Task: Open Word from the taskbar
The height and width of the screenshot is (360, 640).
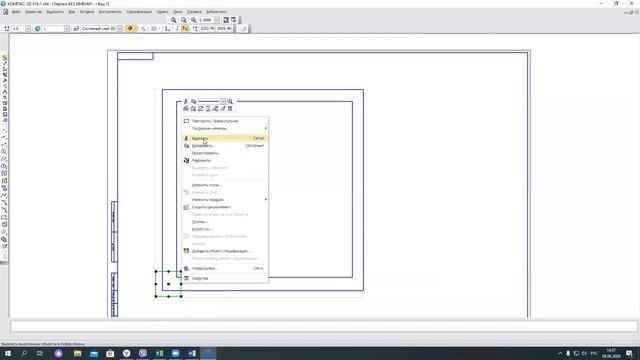Action: point(192,353)
